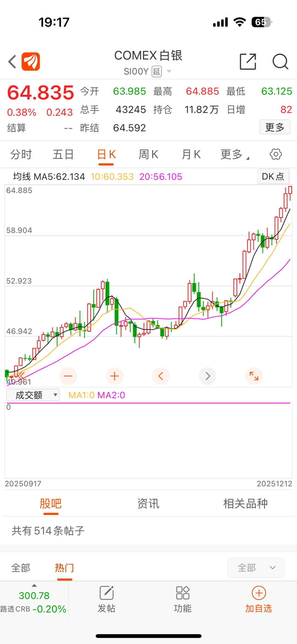Tap the back arrow icon
This screenshot has width=297, height=644.
[12, 62]
